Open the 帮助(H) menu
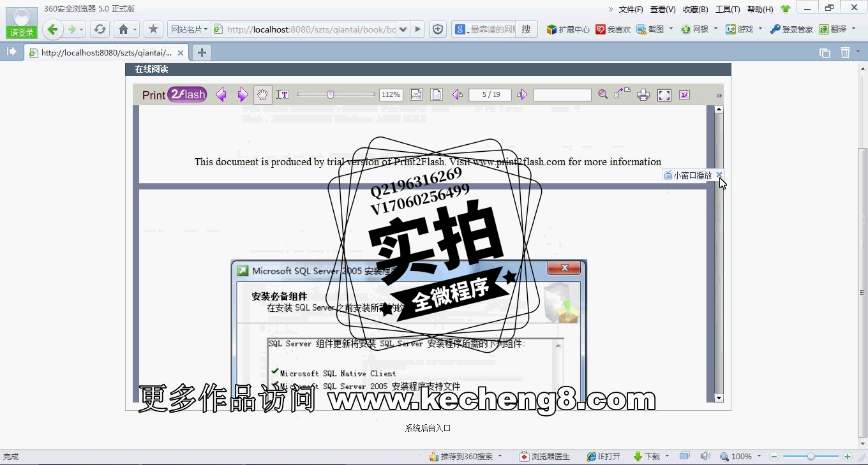Viewport: 868px width, 465px height. pos(759,9)
